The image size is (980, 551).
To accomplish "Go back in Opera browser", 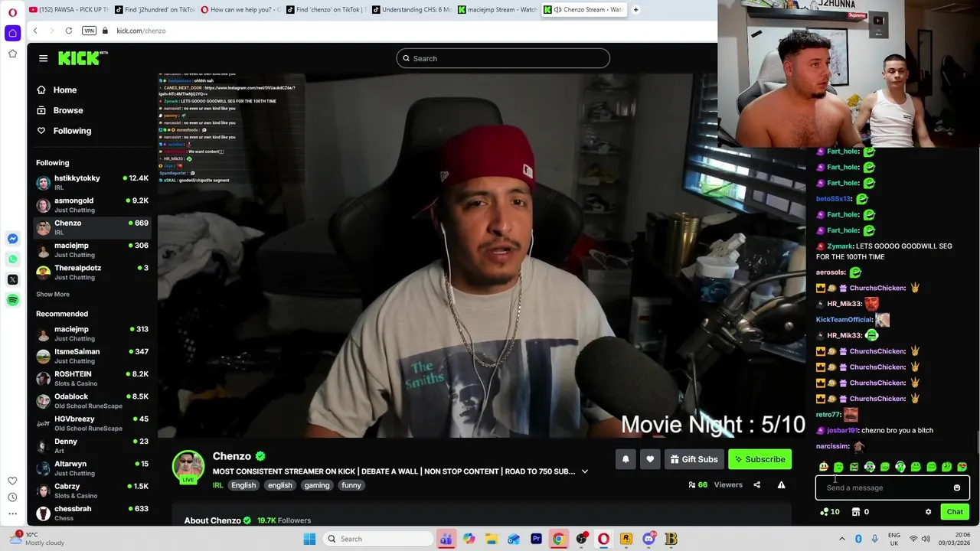I will pos(35,31).
